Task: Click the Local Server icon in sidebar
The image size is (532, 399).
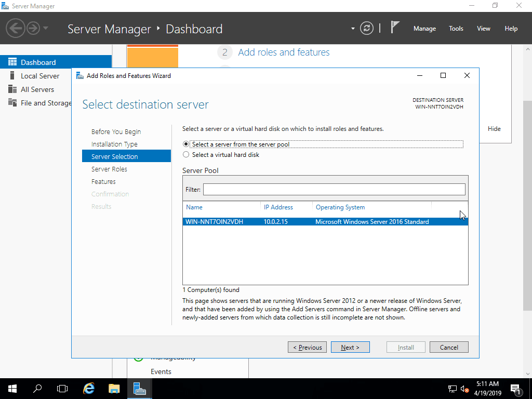Action: 12,75
